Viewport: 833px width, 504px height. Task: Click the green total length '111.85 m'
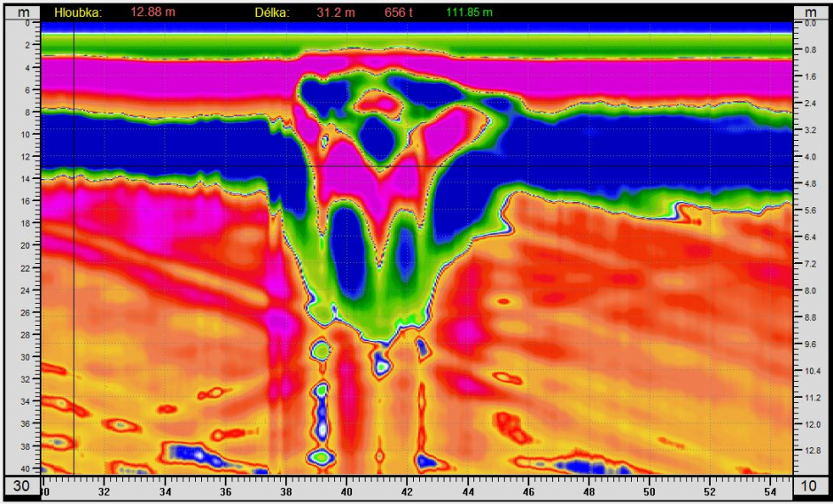point(470,12)
